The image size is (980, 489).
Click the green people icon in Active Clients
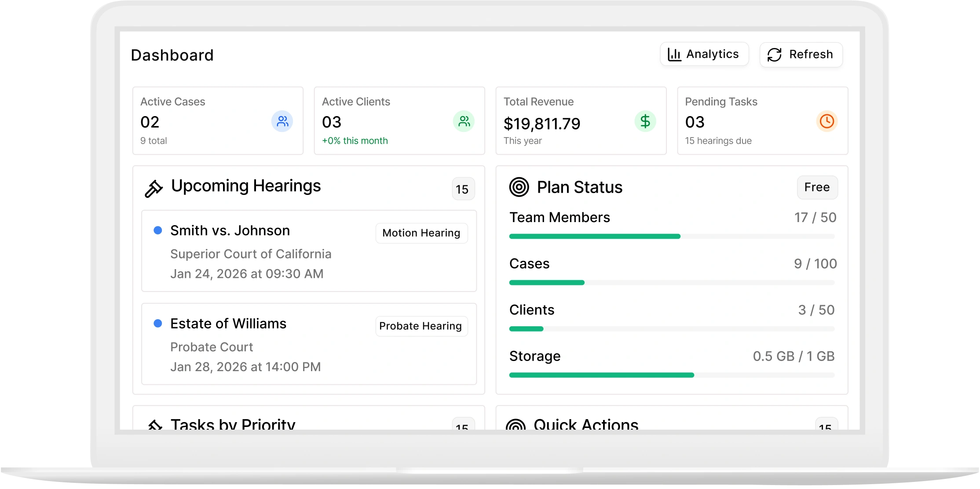tap(464, 121)
